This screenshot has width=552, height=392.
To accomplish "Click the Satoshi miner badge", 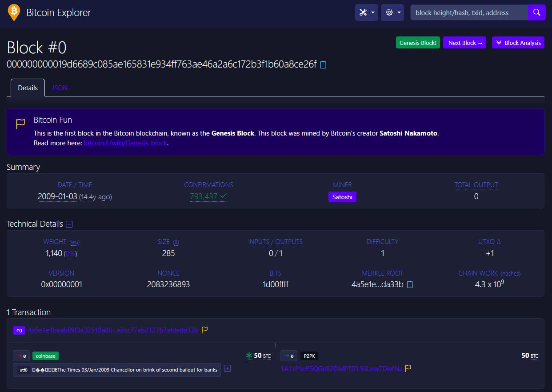I will click(x=342, y=197).
